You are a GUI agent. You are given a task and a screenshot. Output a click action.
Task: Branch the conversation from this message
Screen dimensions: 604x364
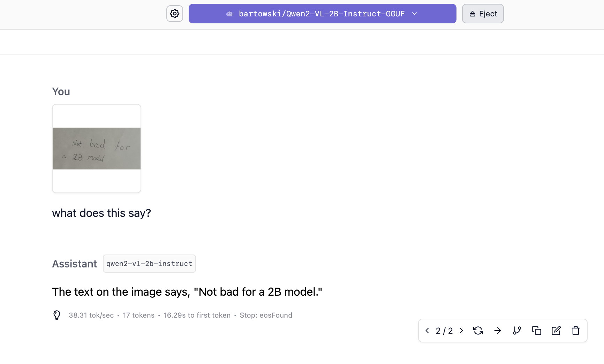[x=517, y=331]
